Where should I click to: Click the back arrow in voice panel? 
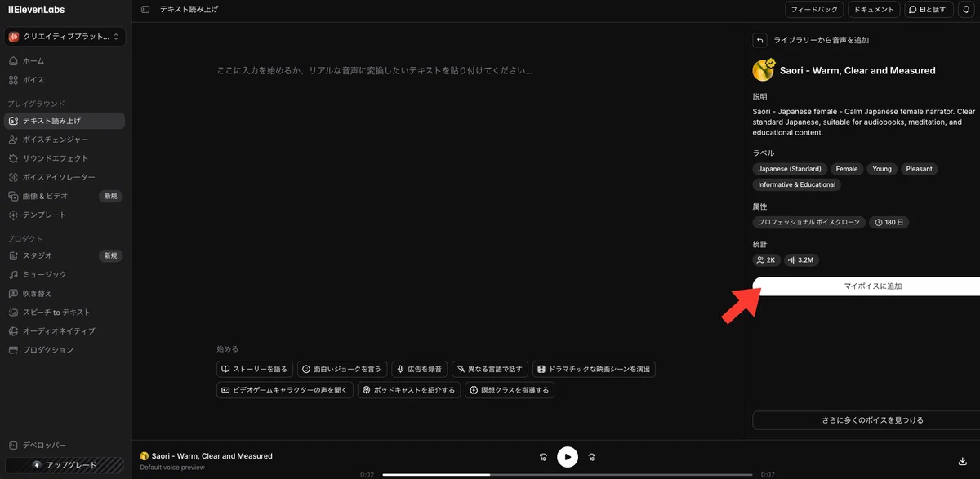click(x=759, y=40)
